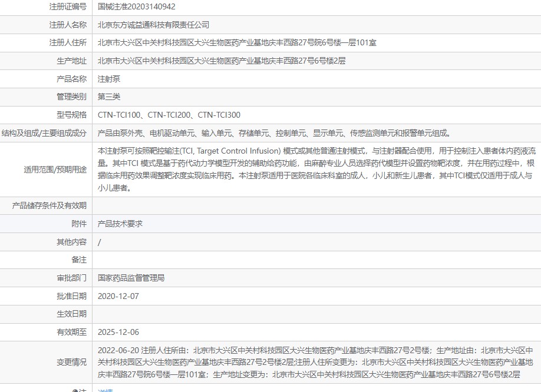Click the label "批准日期"

click(72, 296)
